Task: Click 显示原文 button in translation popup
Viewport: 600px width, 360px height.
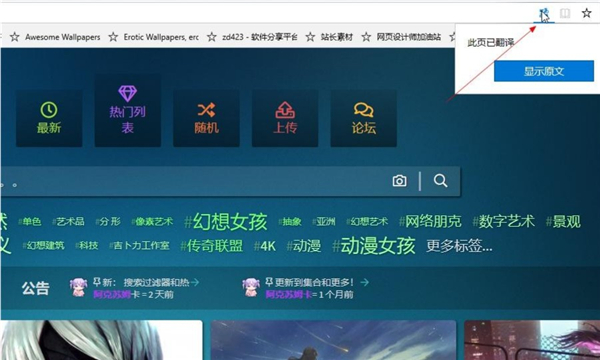Action: coord(544,71)
